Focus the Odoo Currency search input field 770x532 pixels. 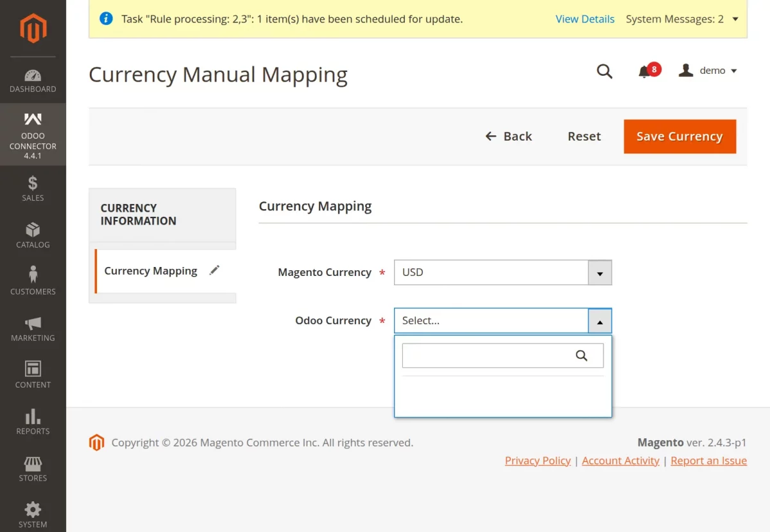coord(503,356)
